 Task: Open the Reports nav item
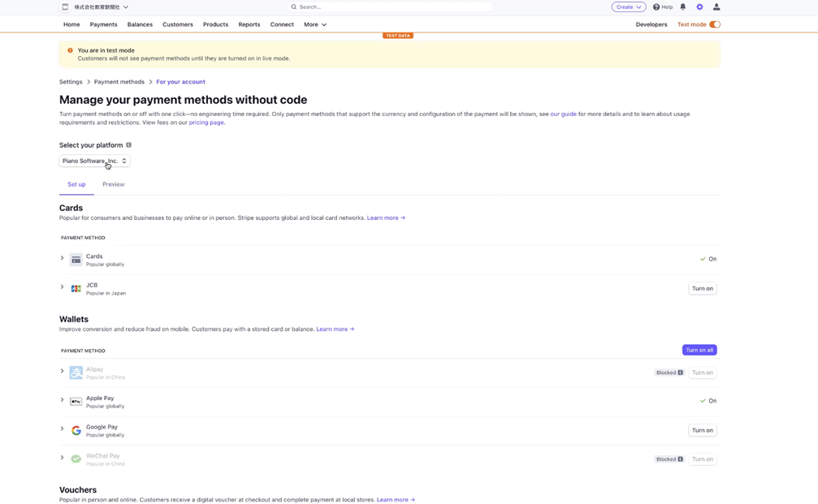pyautogui.click(x=249, y=24)
